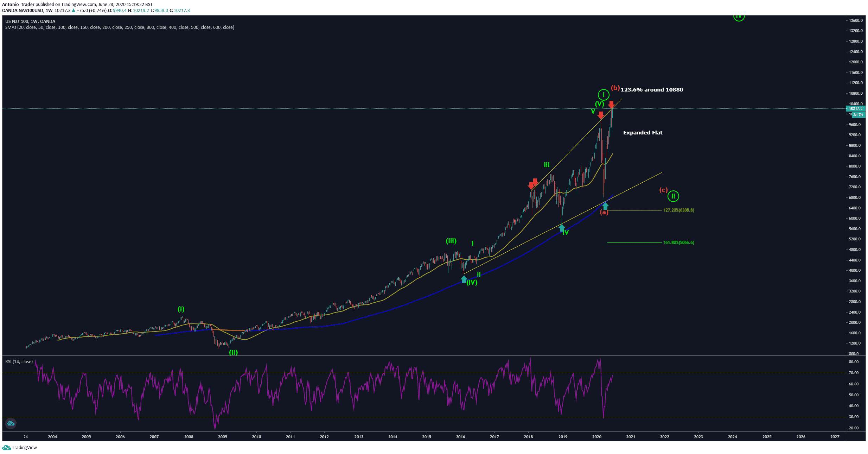This screenshot has height=454, width=868.
Task: Click the '3d 7h' countdown tag
Action: 858,115
